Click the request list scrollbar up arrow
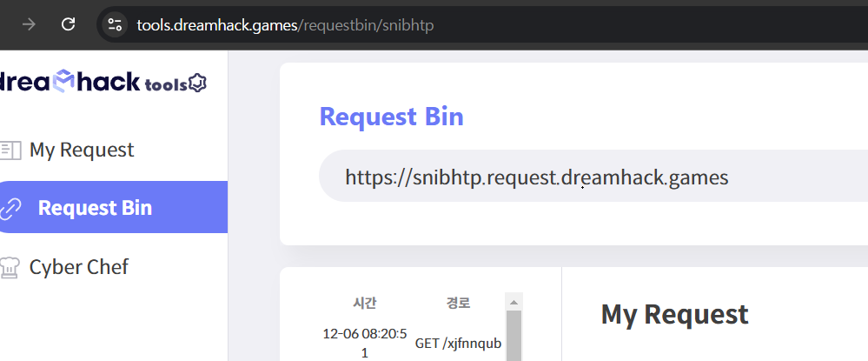868x361 pixels. tap(514, 302)
